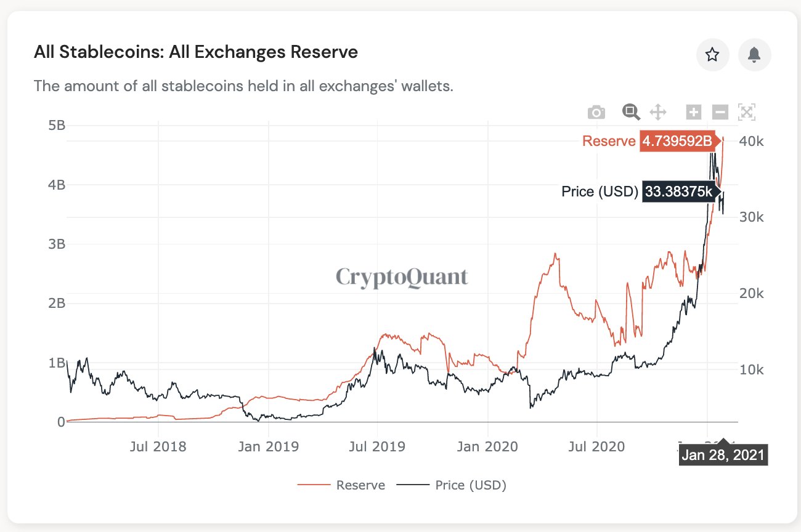Click the CryptoQuant watermark logo
Image resolution: width=801 pixels, height=532 pixels.
coord(402,277)
